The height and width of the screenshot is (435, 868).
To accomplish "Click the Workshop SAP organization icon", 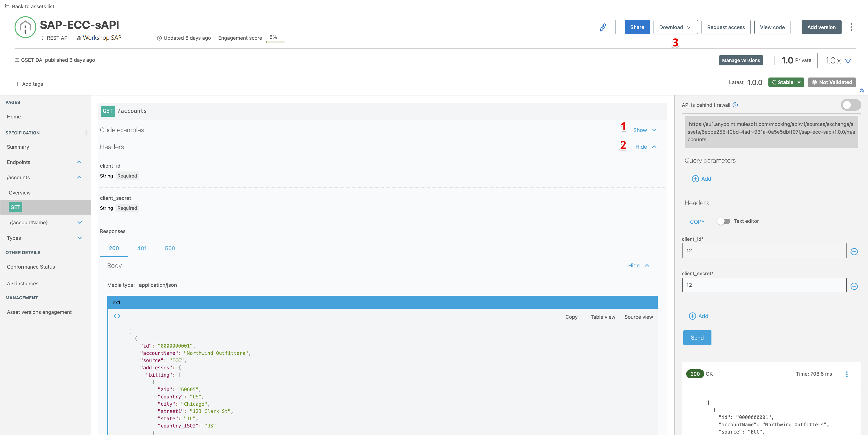I will [79, 38].
